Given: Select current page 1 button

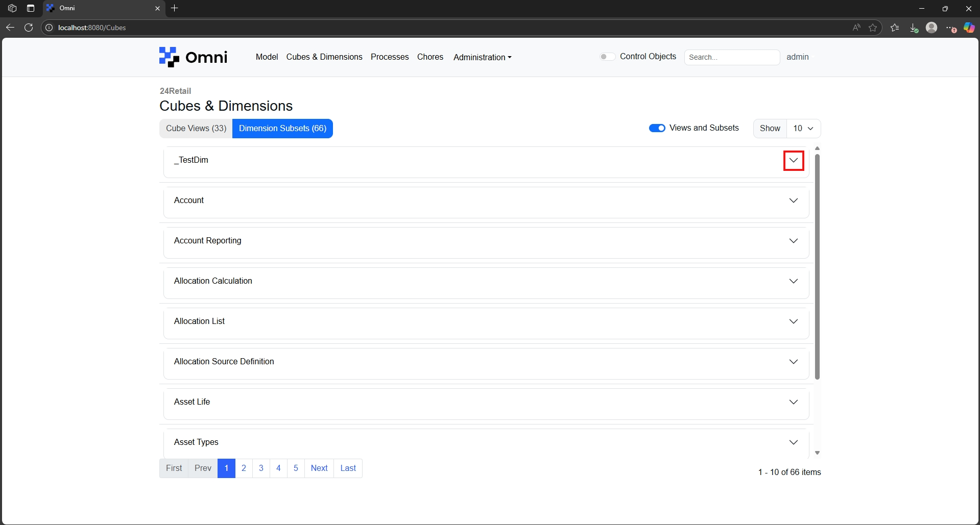Looking at the screenshot, I should (x=226, y=468).
